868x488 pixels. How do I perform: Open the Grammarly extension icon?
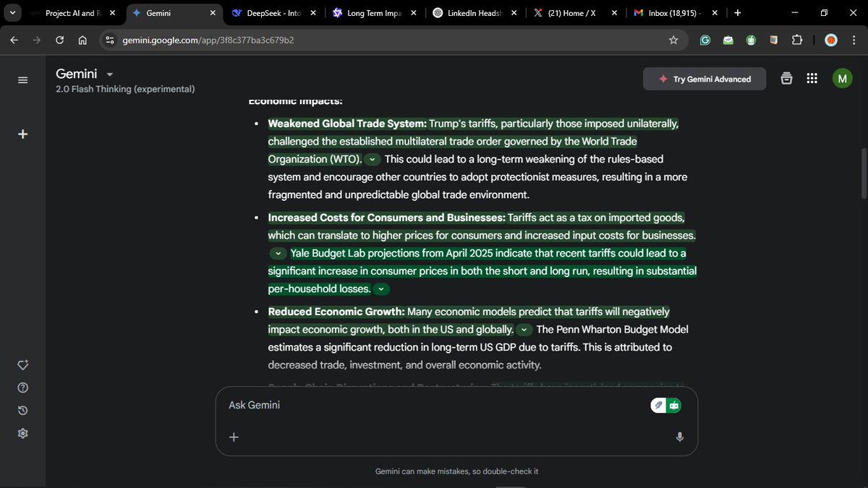[x=705, y=40]
